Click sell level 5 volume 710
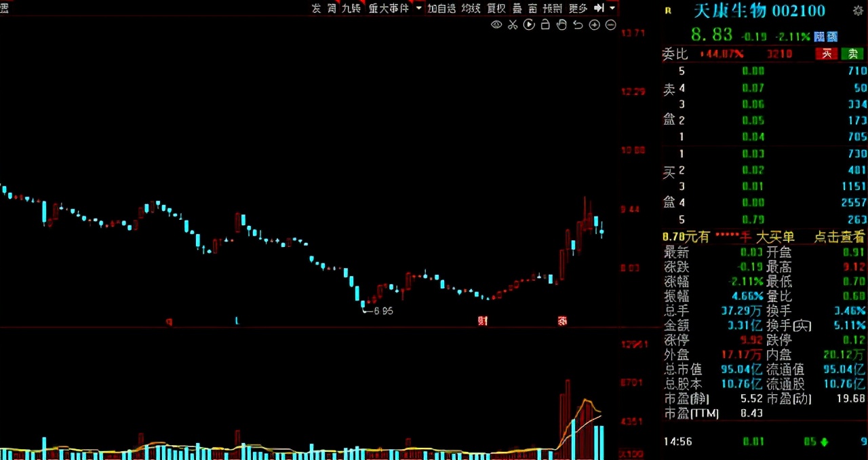The width and height of the screenshot is (868, 460). tap(856, 71)
